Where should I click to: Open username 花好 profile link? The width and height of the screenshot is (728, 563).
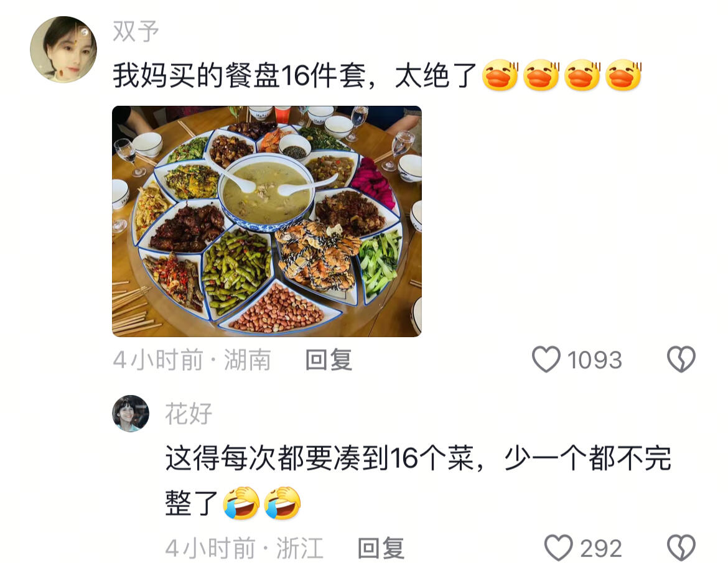click(189, 414)
